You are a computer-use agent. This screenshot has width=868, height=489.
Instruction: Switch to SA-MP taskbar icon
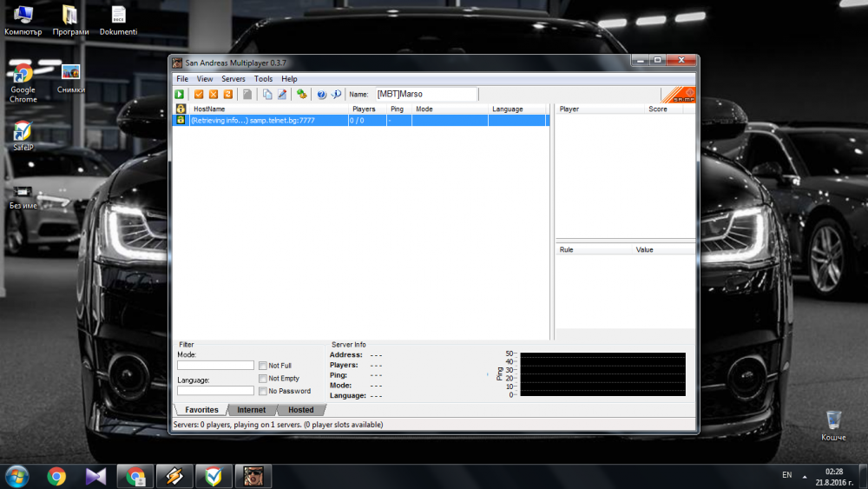[253, 476]
